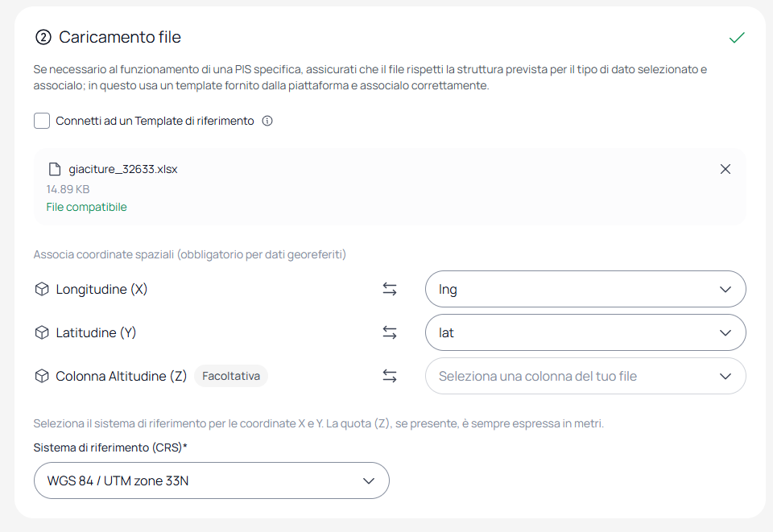Open the Seleziona una colonna del tuo file dropdown
The image size is (773, 532).
585,376
